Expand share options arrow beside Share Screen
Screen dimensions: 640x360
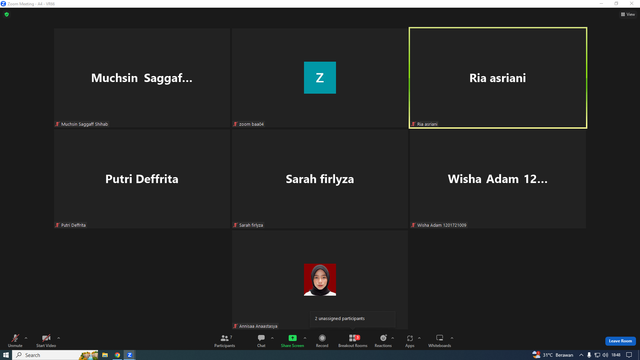(x=305, y=338)
